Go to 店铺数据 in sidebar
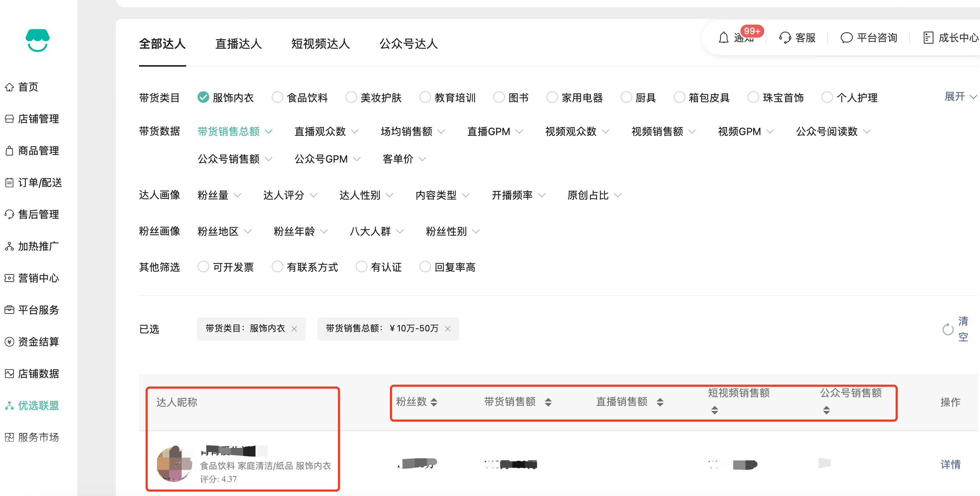Viewport: 980px width, 496px height. pos(38,373)
